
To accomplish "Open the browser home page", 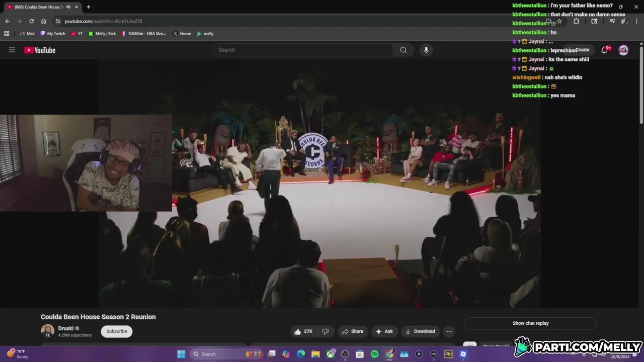I will 44,21.
